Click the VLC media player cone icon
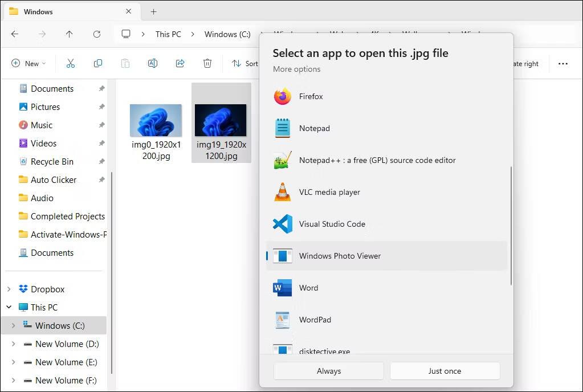This screenshot has width=583, height=392. point(282,192)
